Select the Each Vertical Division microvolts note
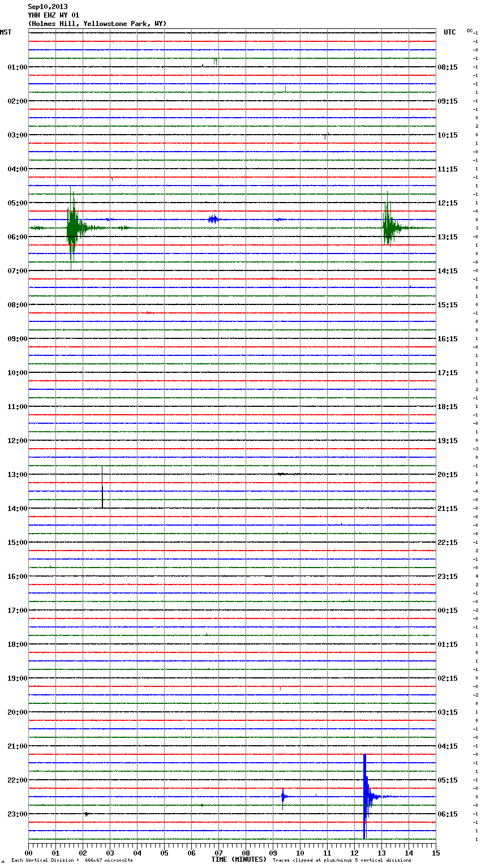Viewport: 481px width, 868px height. 72,861
